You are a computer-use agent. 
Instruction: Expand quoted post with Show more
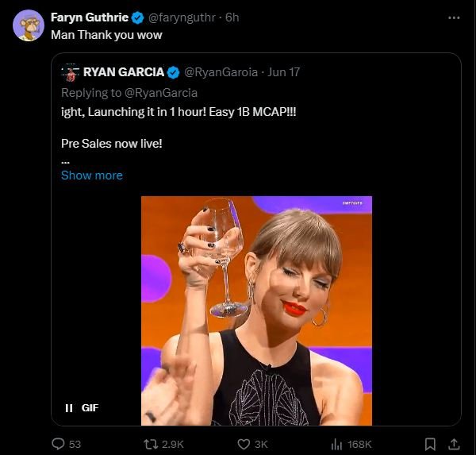coord(92,175)
